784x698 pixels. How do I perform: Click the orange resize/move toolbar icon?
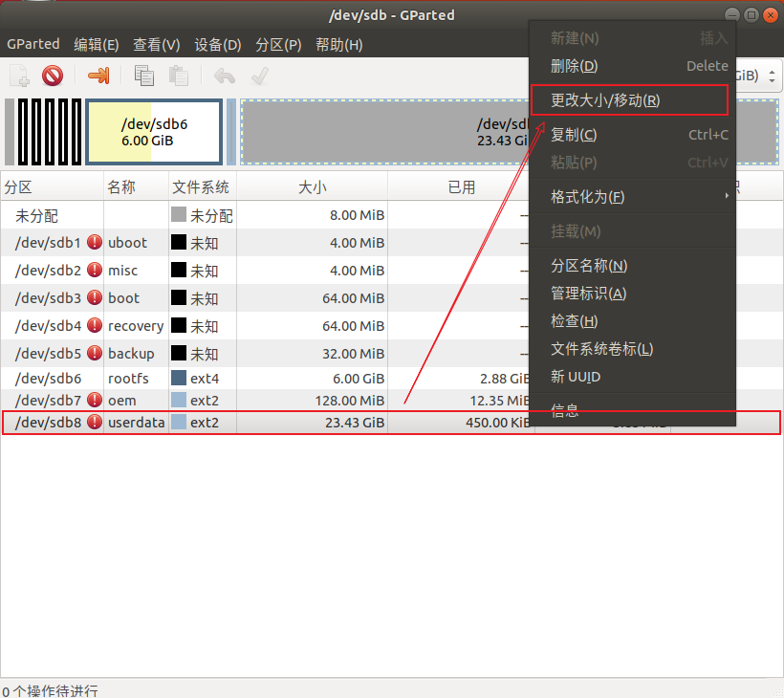[x=98, y=76]
